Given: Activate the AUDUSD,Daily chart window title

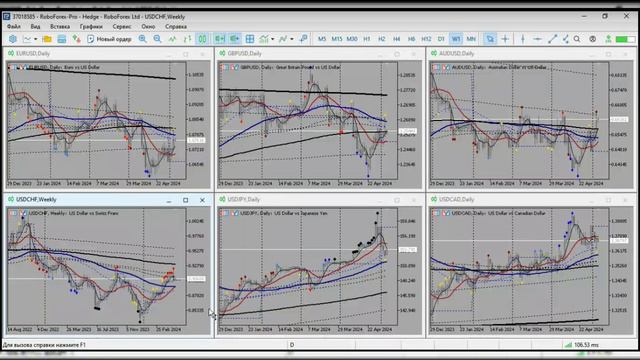Looking at the screenshot, I should pos(456,53).
